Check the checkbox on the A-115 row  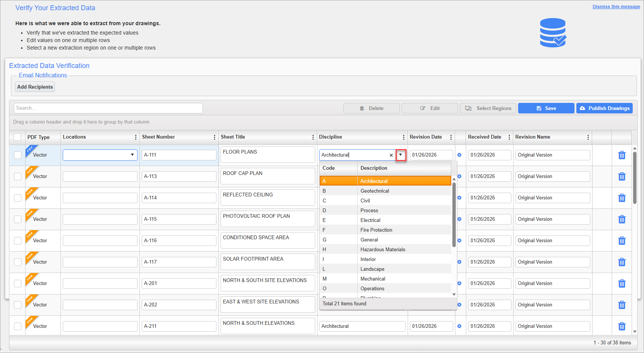coord(17,219)
